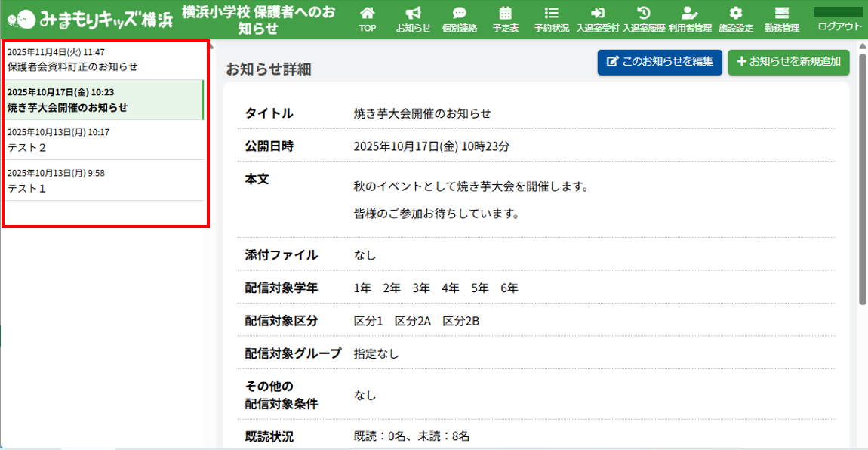Click the 横浜小学校 保護者へのお知らせ header title

tap(257, 20)
